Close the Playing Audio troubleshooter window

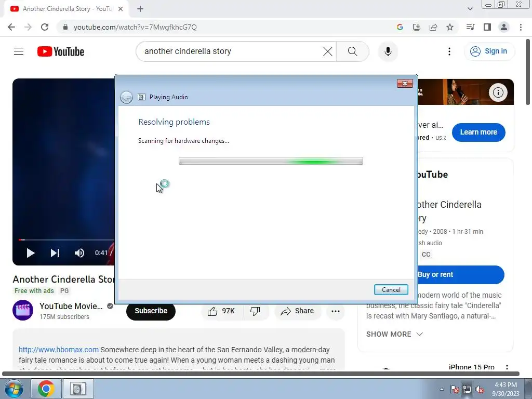405,84
